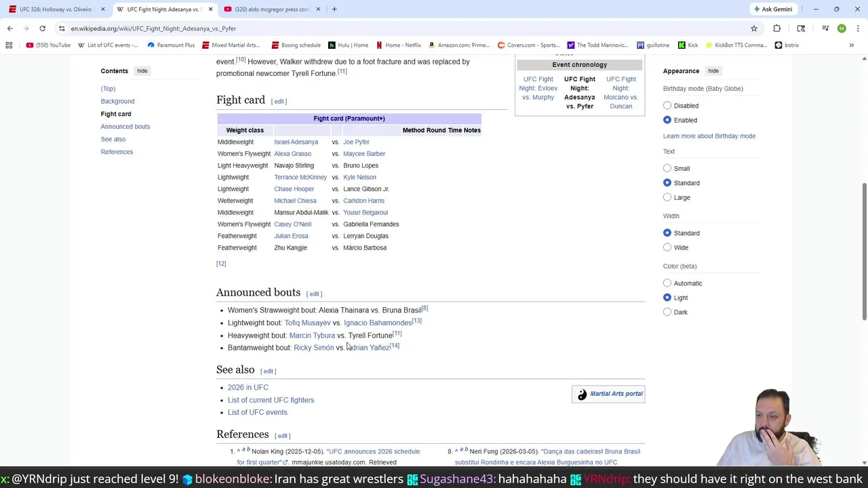Screen dimensions: 868x488
Task: Jump to (Top) in contents
Action: [x=108, y=89]
